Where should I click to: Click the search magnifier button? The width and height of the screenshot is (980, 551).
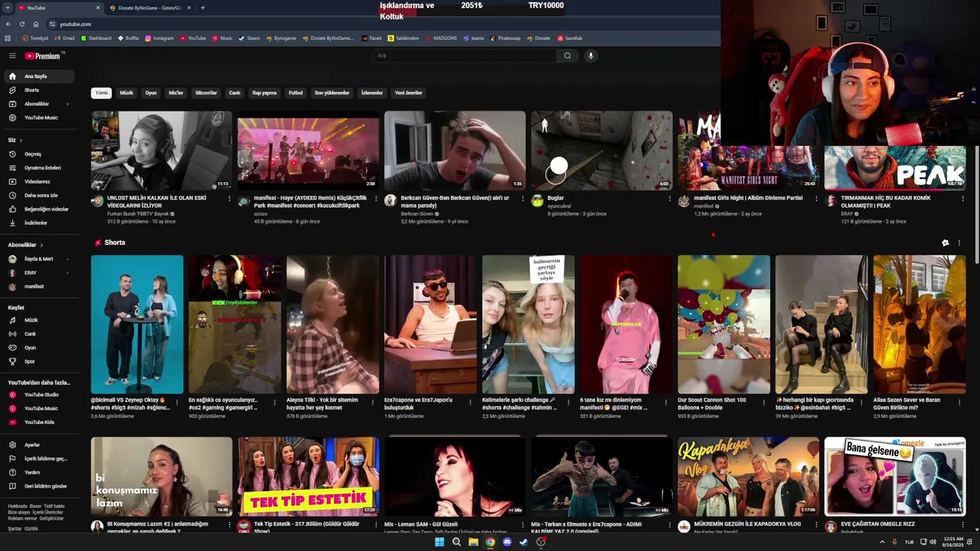pos(567,56)
